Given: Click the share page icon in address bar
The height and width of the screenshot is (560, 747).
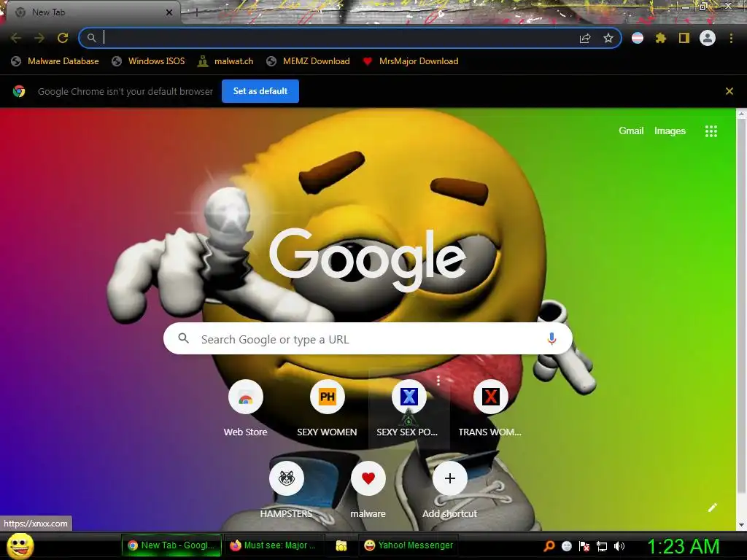Looking at the screenshot, I should [585, 38].
